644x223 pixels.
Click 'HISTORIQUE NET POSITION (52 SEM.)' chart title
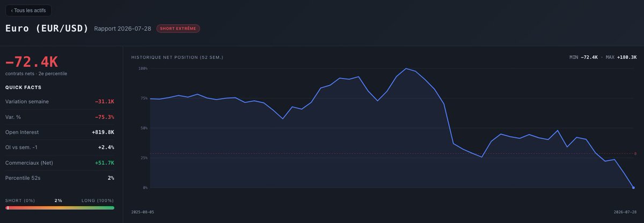[x=177, y=57]
